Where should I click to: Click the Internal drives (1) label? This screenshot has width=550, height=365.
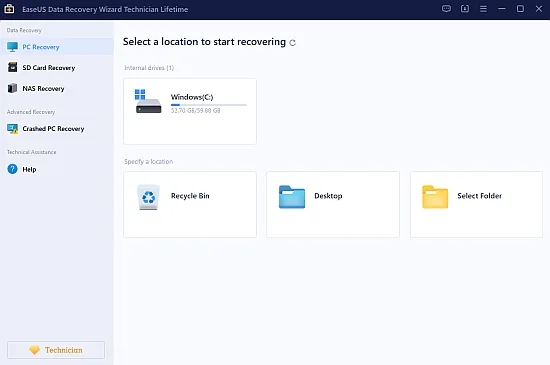pyautogui.click(x=149, y=68)
